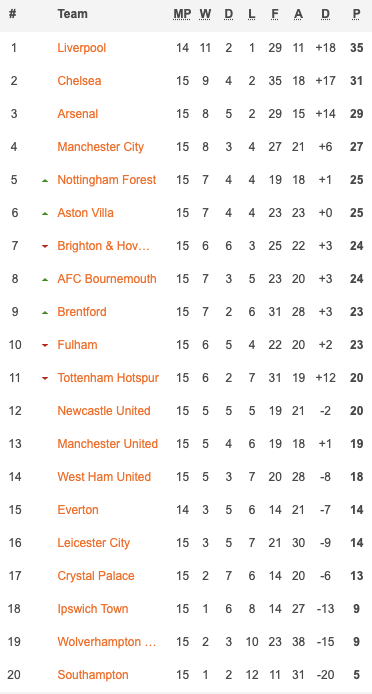
Task: Click the F goals-for column header
Action: 275,14
